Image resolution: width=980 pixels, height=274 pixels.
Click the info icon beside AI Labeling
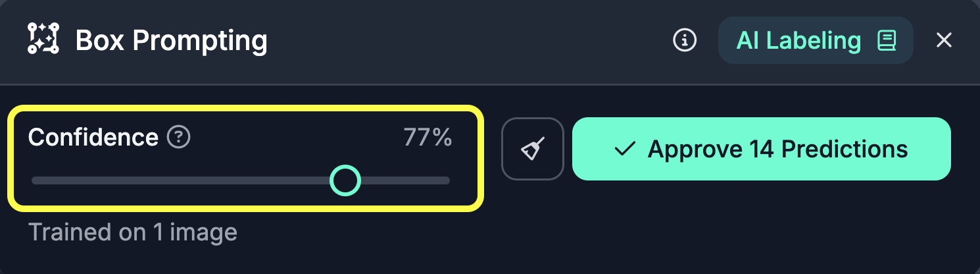[x=685, y=40]
